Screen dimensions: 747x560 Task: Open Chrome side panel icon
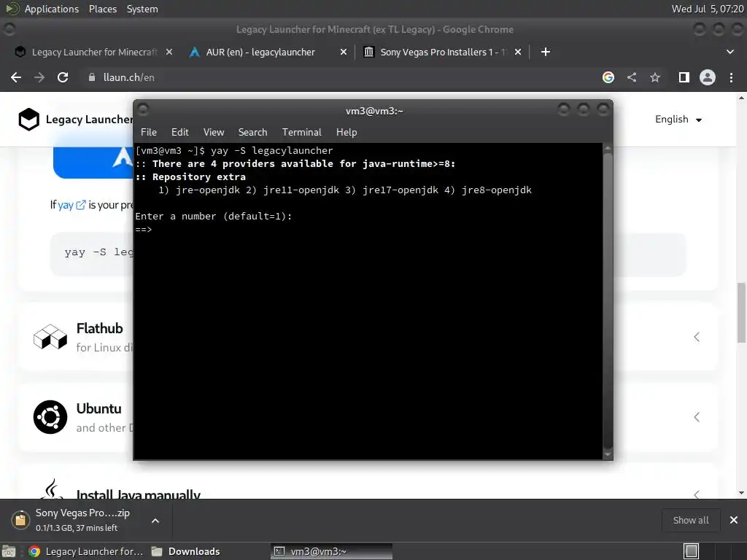684,77
